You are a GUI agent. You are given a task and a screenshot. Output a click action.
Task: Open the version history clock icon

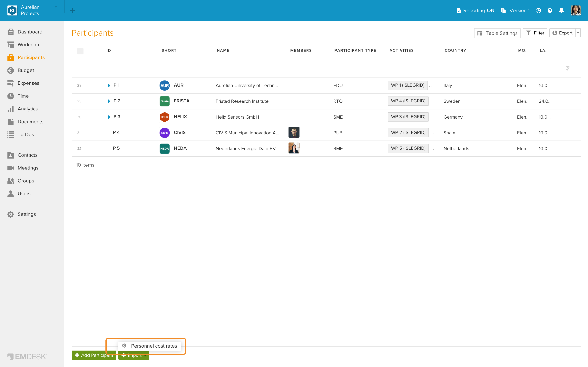click(538, 10)
